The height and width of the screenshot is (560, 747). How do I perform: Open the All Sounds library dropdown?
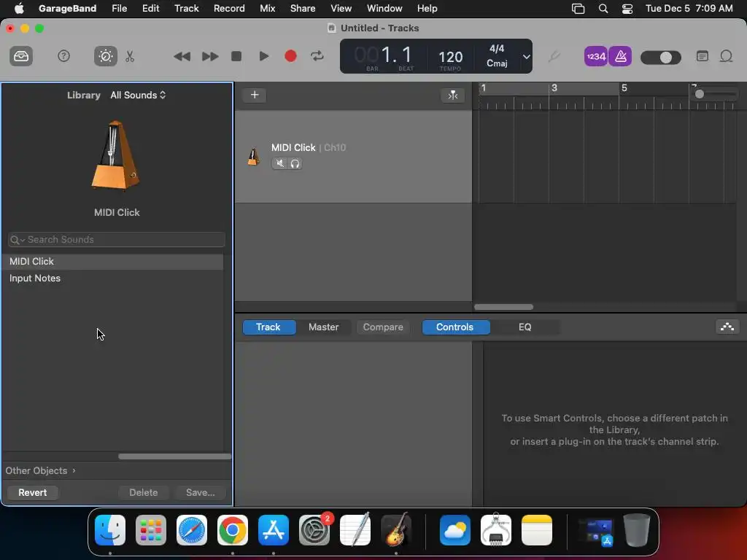(138, 95)
